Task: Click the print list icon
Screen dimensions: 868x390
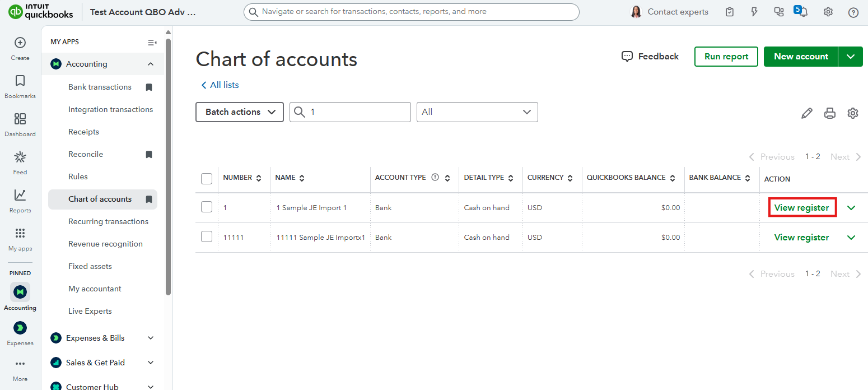Action: (x=829, y=113)
